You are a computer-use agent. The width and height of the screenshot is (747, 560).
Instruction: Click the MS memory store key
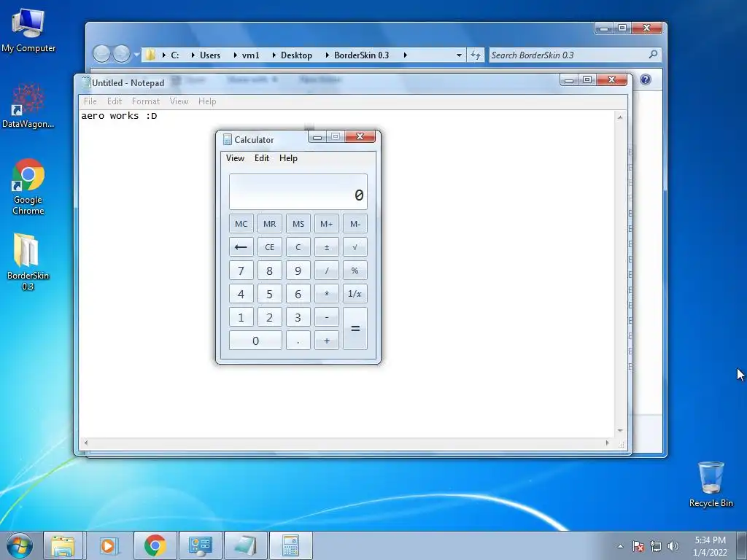click(298, 224)
